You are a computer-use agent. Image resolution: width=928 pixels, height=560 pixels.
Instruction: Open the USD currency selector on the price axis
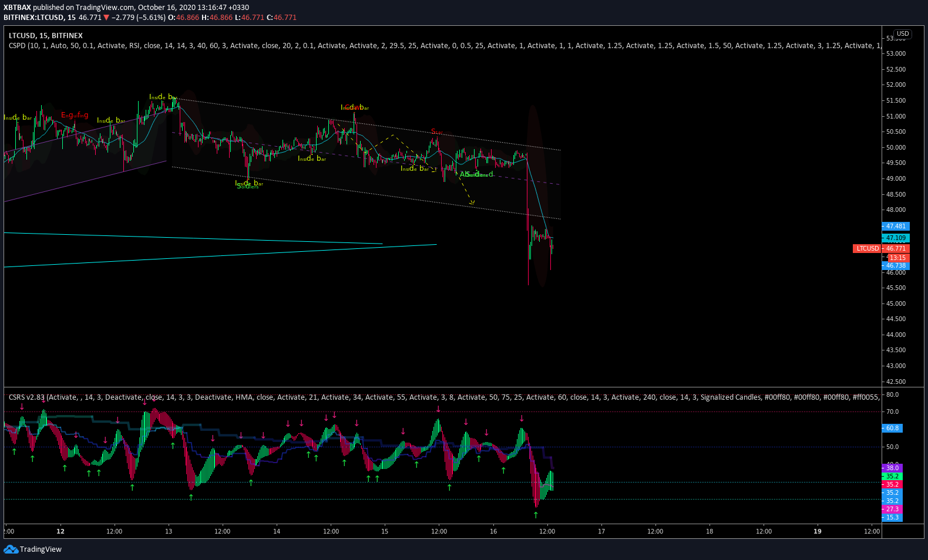[x=903, y=33]
